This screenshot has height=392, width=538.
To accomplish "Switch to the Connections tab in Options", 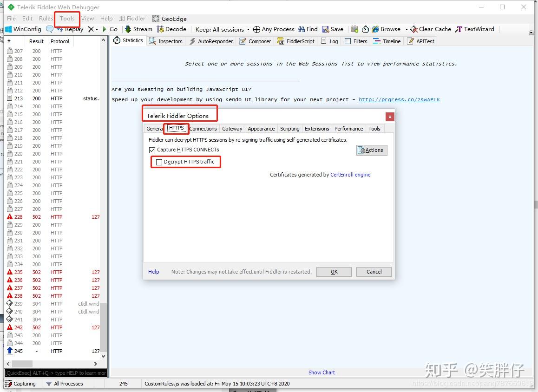I will click(203, 129).
